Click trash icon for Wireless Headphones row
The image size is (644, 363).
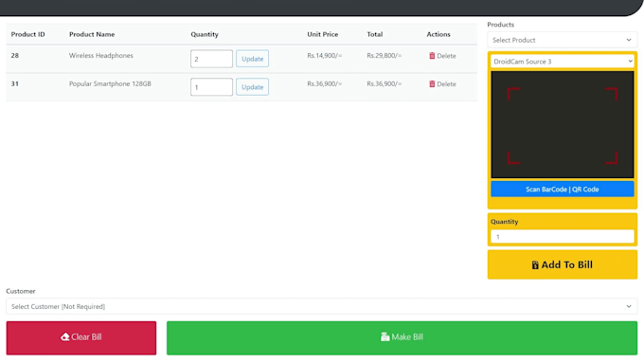[432, 56]
